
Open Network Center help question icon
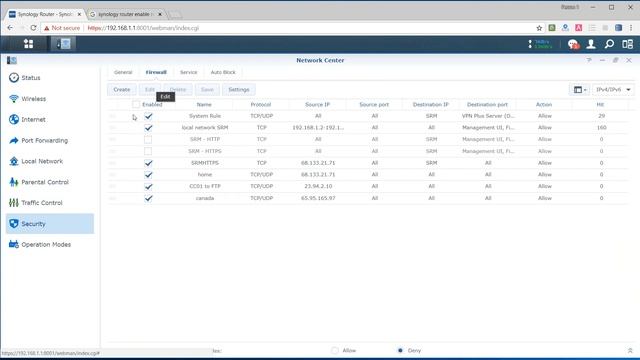click(589, 60)
